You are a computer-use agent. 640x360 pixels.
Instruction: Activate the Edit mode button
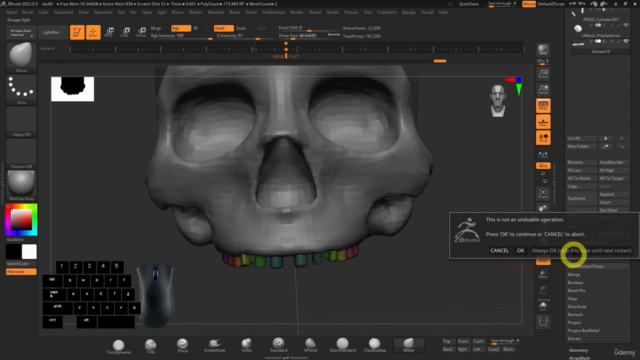pyautogui.click(x=77, y=32)
